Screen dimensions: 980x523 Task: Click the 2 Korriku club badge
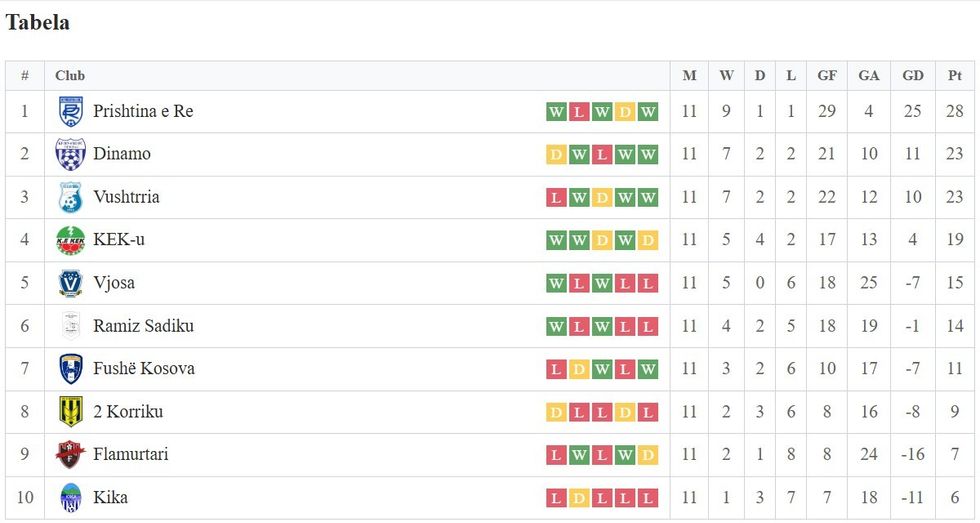[x=70, y=412]
